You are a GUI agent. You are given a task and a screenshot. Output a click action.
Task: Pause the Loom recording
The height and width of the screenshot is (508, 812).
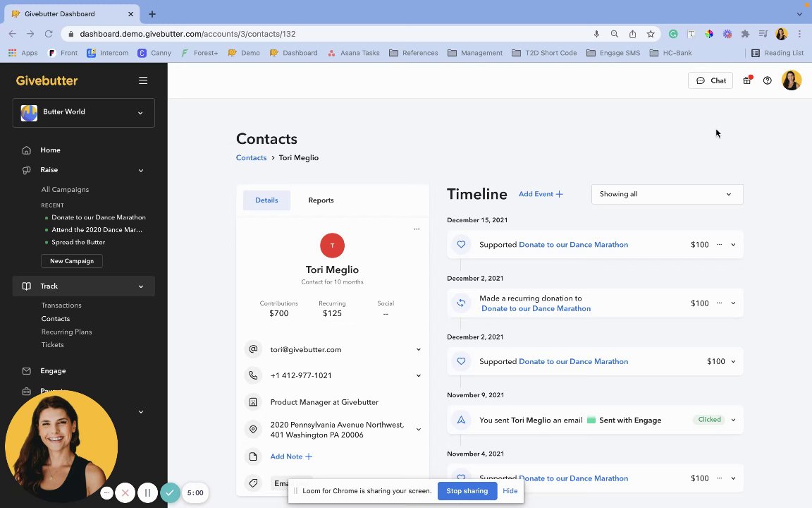click(147, 493)
